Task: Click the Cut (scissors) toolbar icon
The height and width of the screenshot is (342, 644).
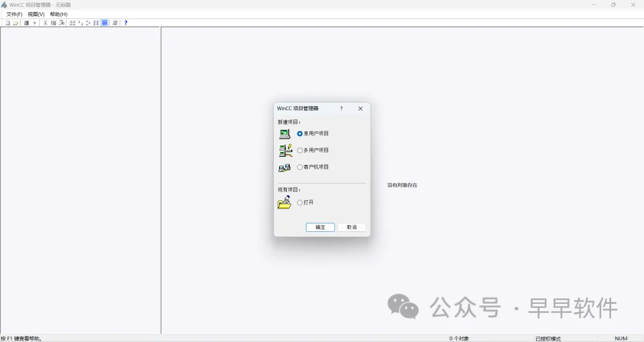Action: 45,23
